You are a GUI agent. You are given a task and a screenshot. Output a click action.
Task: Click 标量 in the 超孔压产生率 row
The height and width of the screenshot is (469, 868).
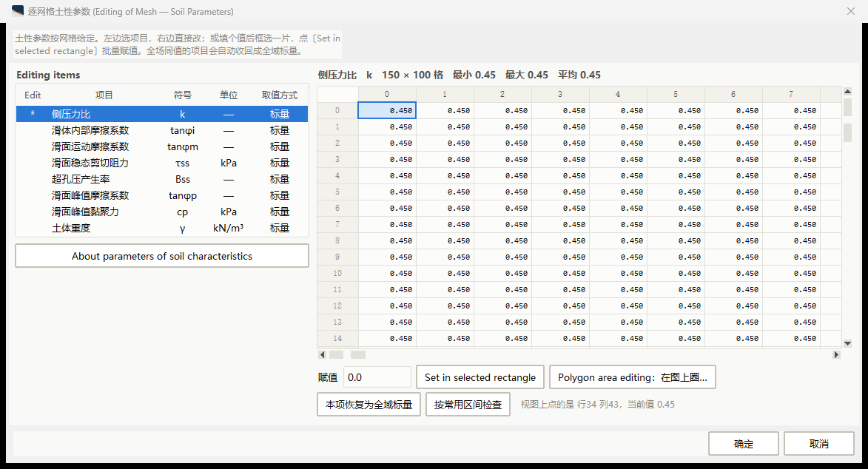(x=280, y=180)
